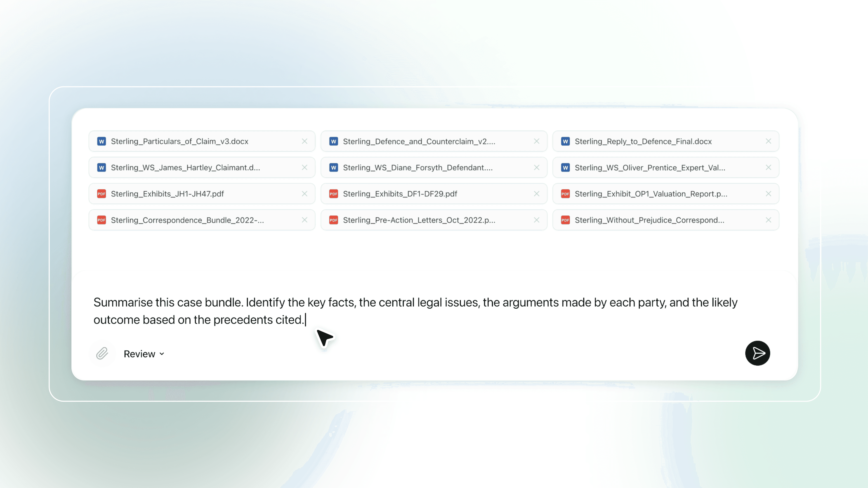The height and width of the screenshot is (488, 868).
Task: Remove Sterling_Reply_to_Defence_Final.docx attachment
Action: pos(768,141)
